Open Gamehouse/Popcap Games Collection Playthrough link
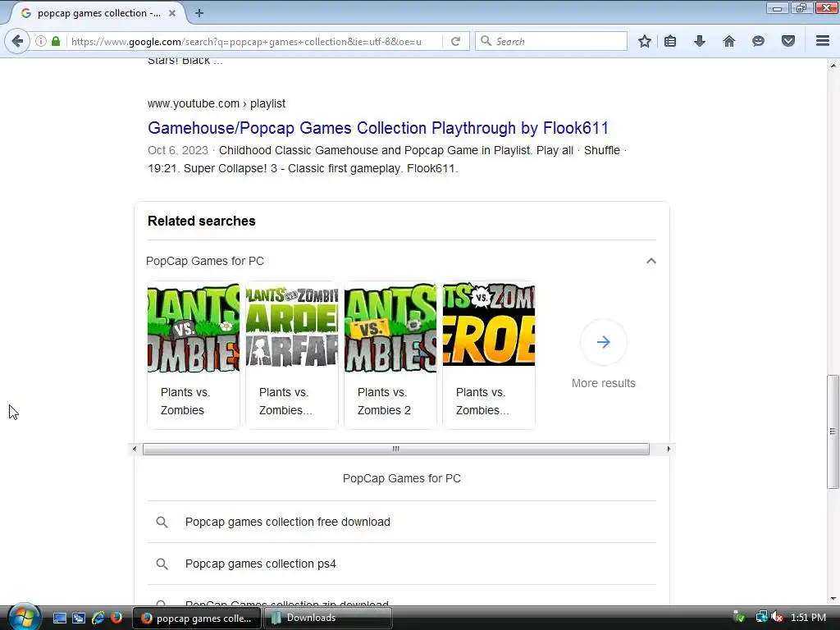The image size is (840, 630). coord(378,128)
